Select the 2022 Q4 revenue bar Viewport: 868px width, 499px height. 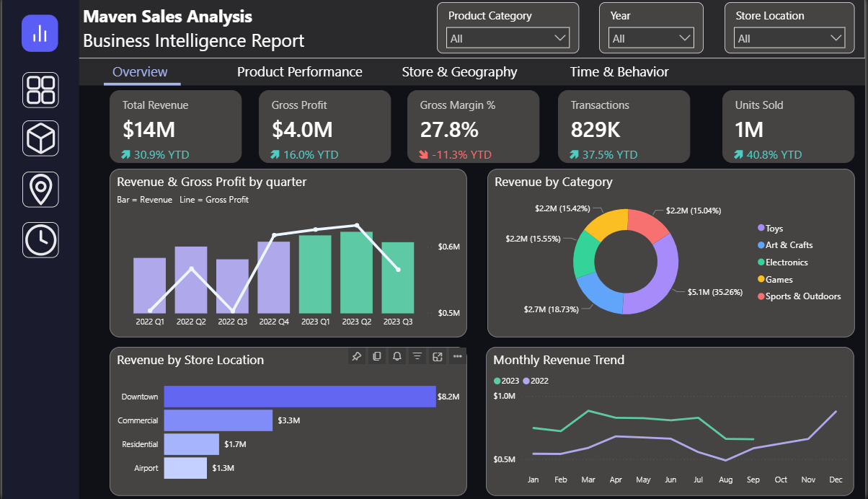[x=274, y=278]
